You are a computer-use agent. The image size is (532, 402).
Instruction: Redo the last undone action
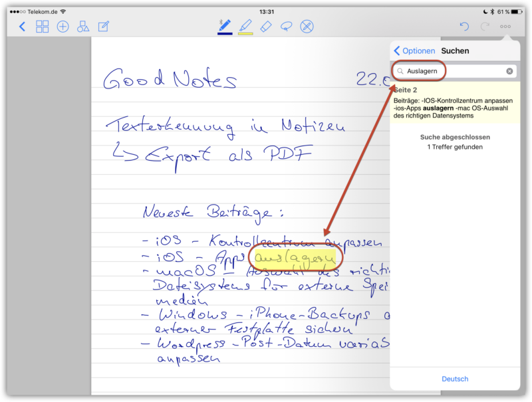(x=485, y=26)
